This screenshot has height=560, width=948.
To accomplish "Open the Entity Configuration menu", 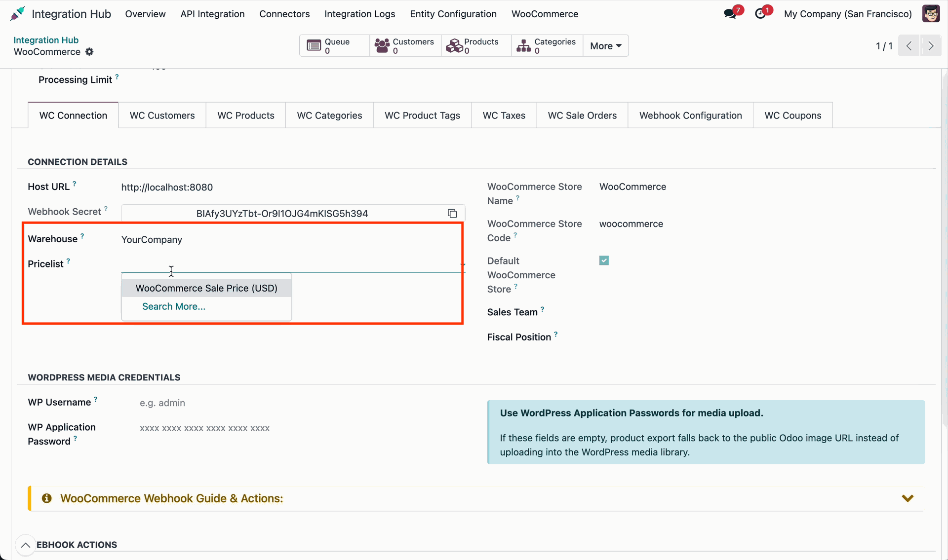I will pyautogui.click(x=453, y=14).
